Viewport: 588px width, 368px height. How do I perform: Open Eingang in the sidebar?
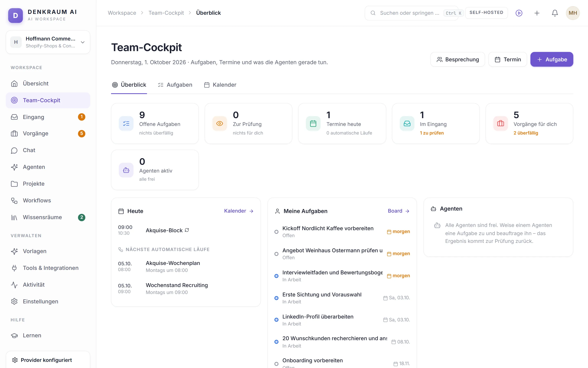point(48,117)
